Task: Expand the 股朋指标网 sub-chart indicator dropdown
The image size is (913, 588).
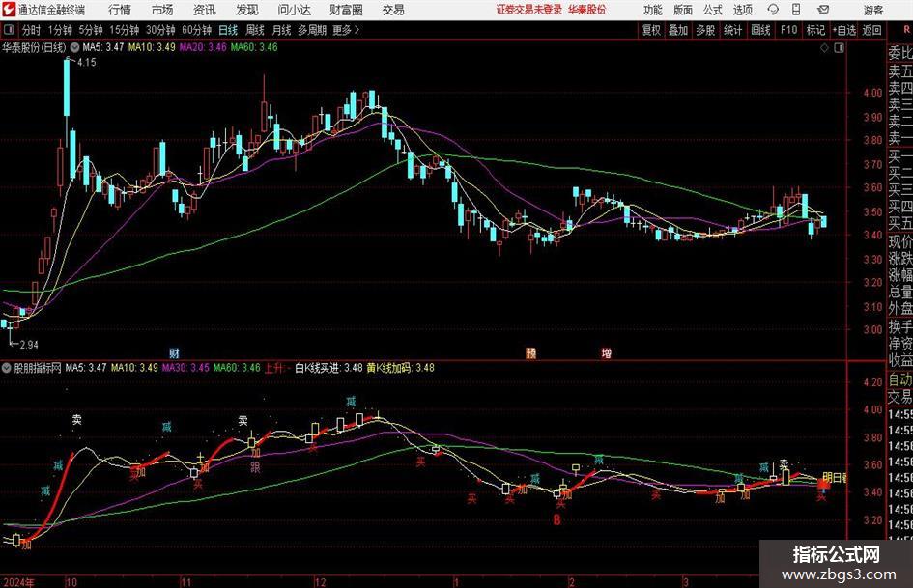Action: coord(7,368)
